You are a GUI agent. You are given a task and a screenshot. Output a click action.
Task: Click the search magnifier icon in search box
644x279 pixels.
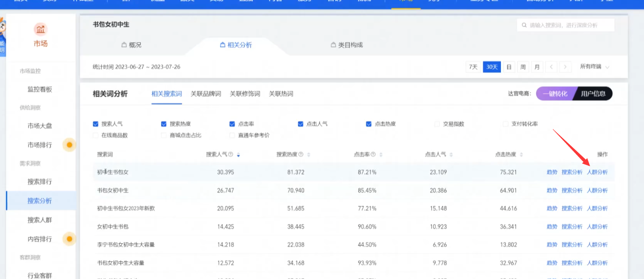(x=524, y=25)
